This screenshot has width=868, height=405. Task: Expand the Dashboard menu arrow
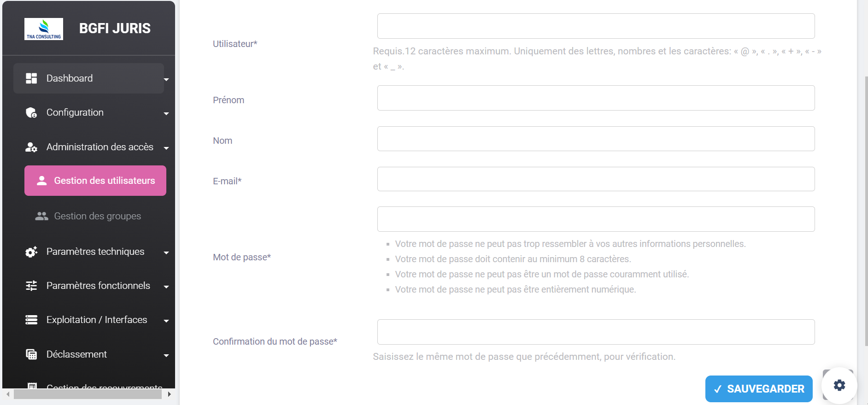[166, 79]
